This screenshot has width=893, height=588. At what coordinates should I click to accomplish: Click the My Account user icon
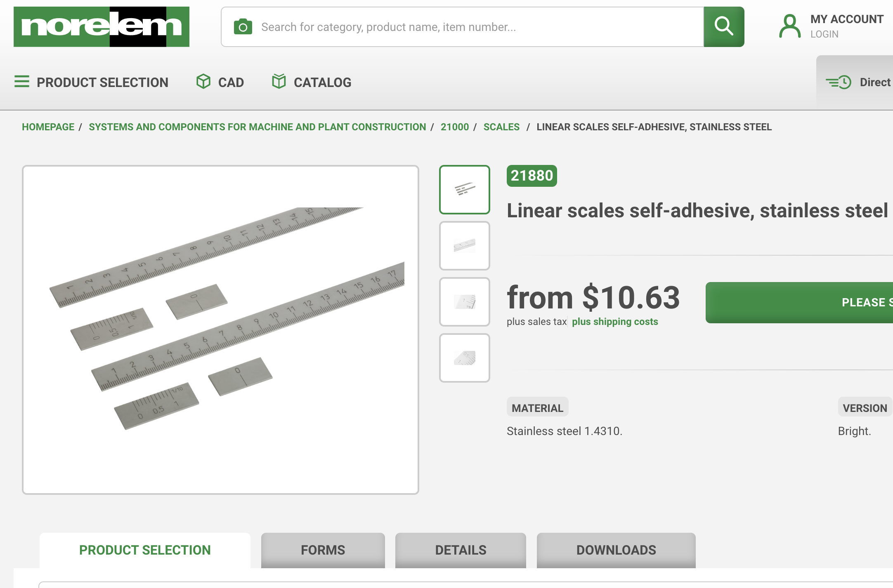click(789, 26)
